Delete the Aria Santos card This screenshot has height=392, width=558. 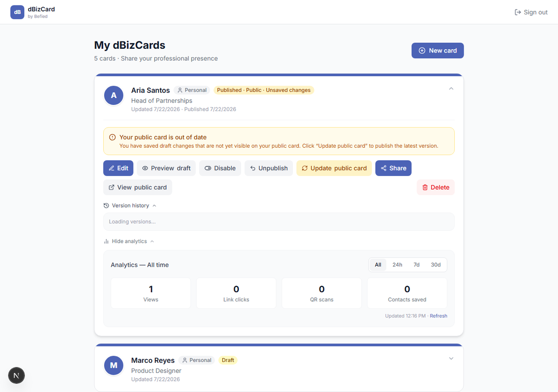pos(436,187)
